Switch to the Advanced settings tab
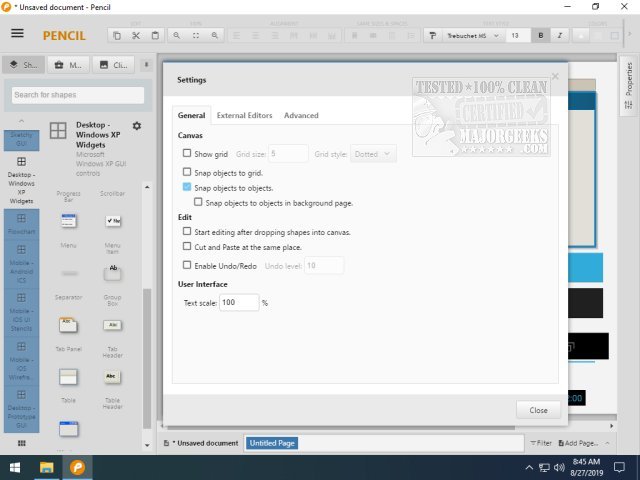Viewport: 640px width, 480px height. 301,116
